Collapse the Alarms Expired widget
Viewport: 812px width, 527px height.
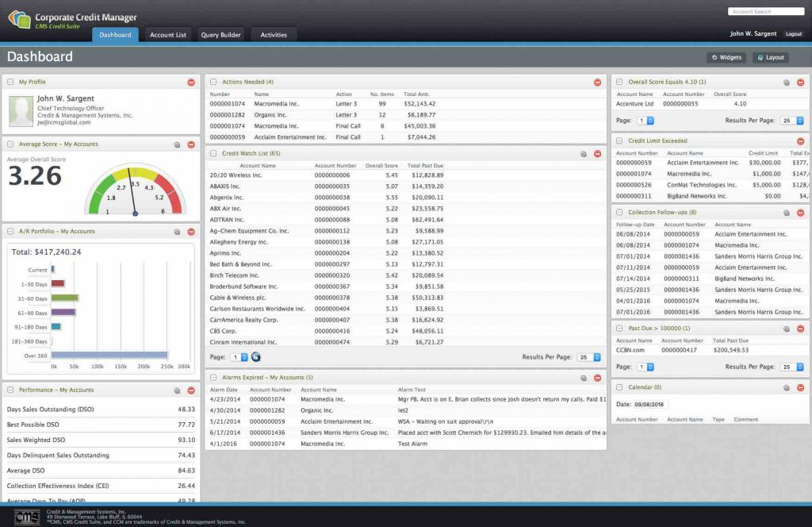(213, 377)
